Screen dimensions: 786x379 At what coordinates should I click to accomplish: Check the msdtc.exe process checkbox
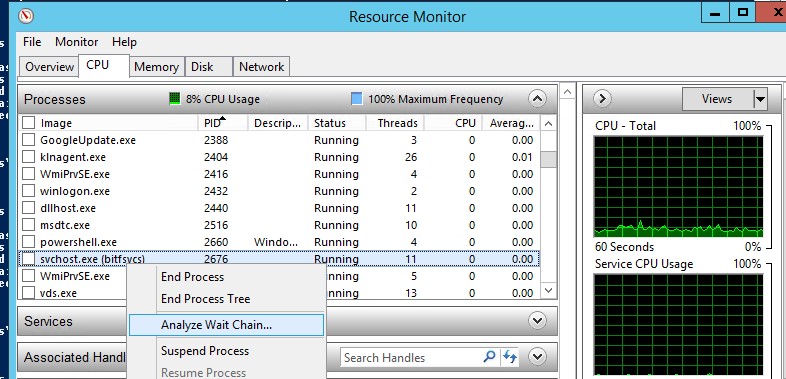point(29,225)
